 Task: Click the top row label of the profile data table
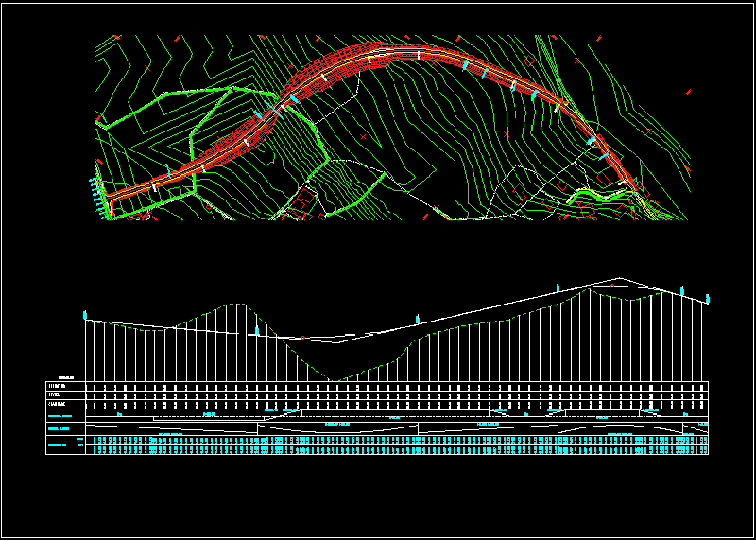click(x=58, y=386)
